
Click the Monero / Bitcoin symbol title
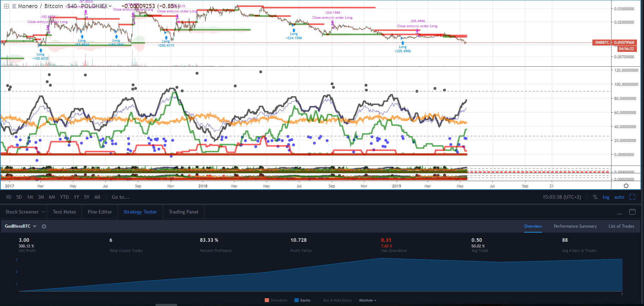pos(40,6)
